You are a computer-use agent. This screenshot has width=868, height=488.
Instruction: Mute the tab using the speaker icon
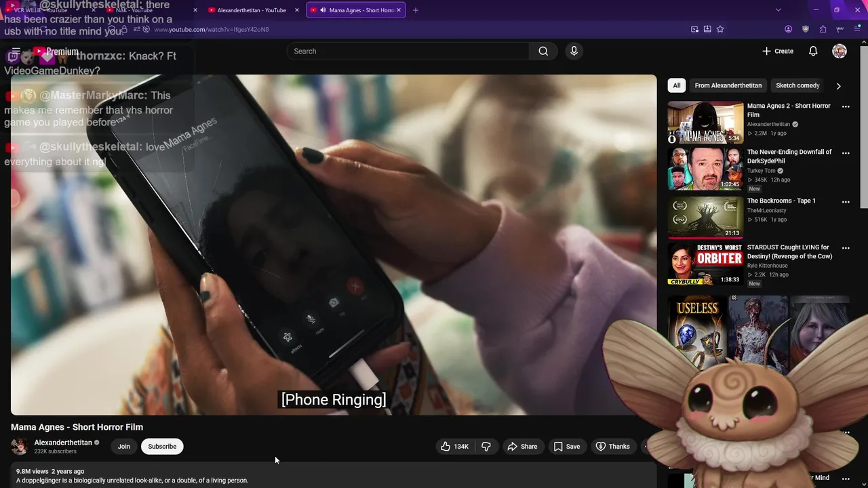tap(323, 10)
